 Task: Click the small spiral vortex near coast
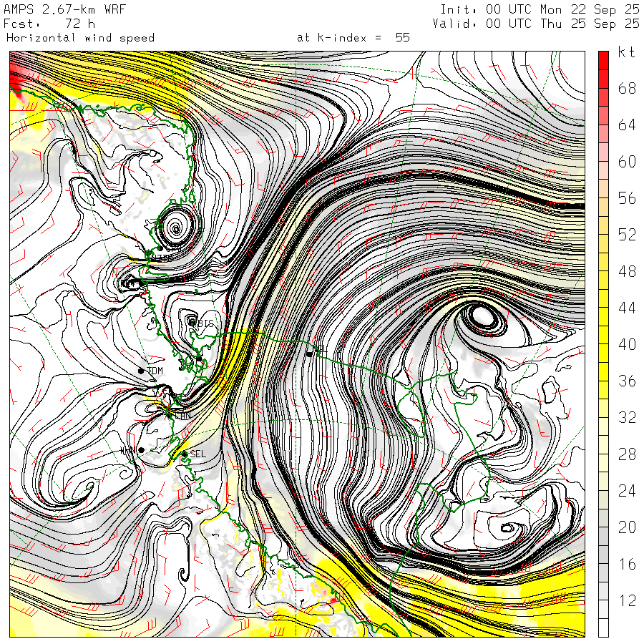point(174,229)
